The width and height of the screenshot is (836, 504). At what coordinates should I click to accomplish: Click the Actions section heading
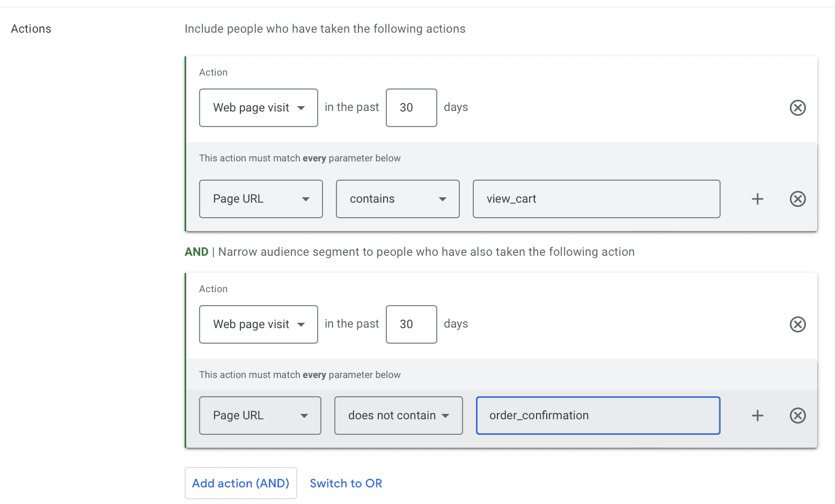click(x=31, y=29)
